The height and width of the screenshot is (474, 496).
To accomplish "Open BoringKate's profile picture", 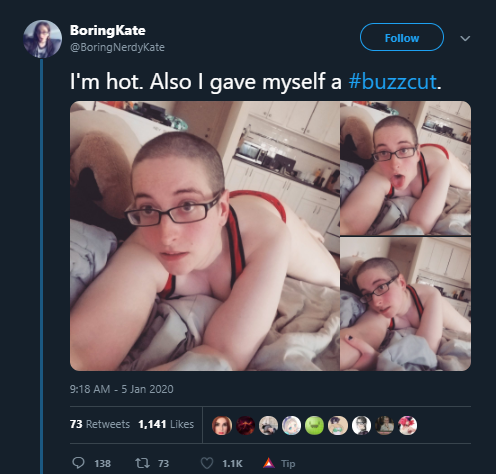I will 42,39.
